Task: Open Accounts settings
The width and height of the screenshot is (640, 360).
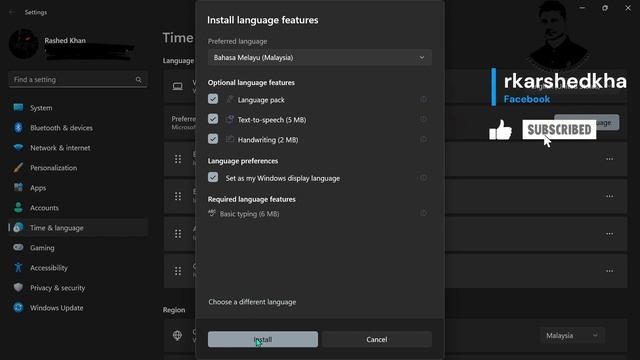Action: pos(78,208)
